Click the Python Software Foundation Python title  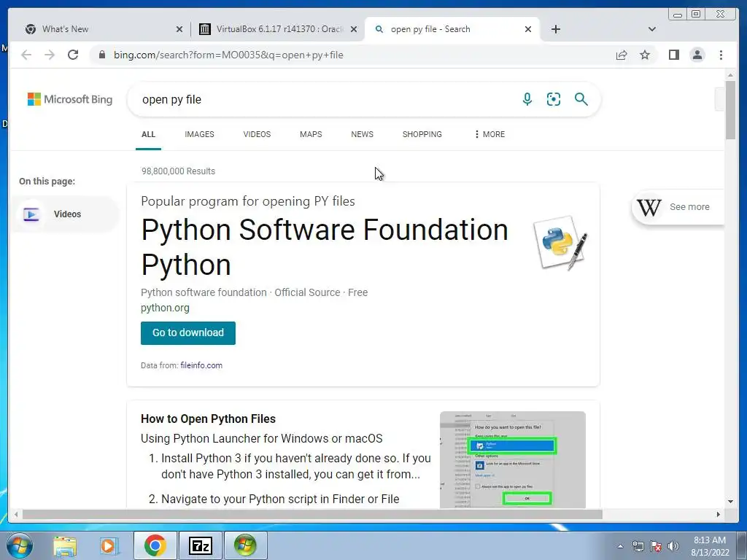coord(325,247)
